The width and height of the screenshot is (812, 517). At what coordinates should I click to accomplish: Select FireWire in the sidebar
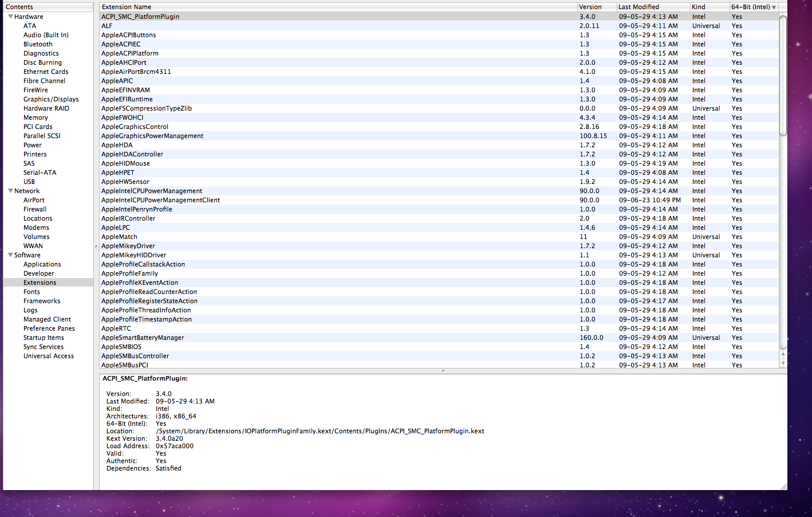click(36, 90)
